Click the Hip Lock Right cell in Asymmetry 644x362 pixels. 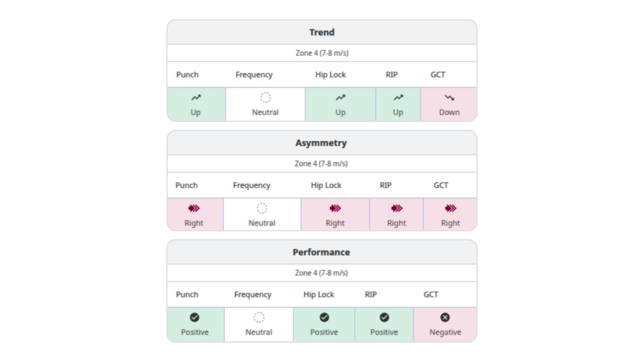[x=335, y=214]
